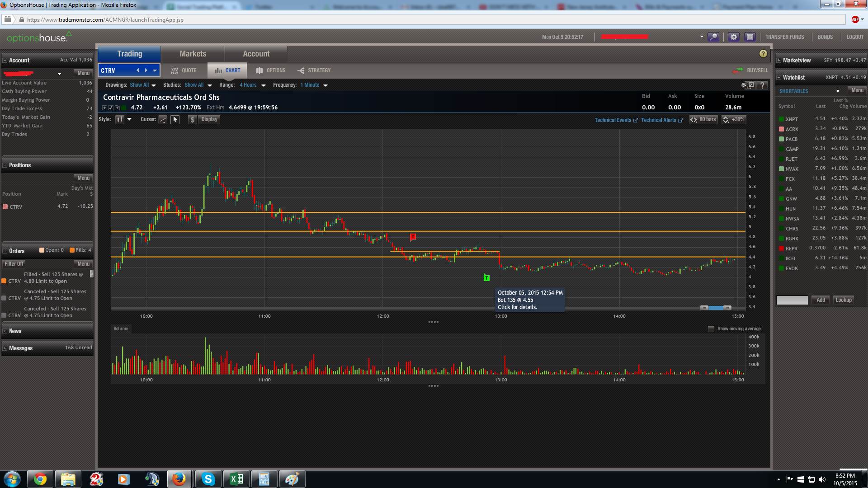The width and height of the screenshot is (868, 488).
Task: Toggle the Fills orders filter checkbox
Action: pos(72,250)
